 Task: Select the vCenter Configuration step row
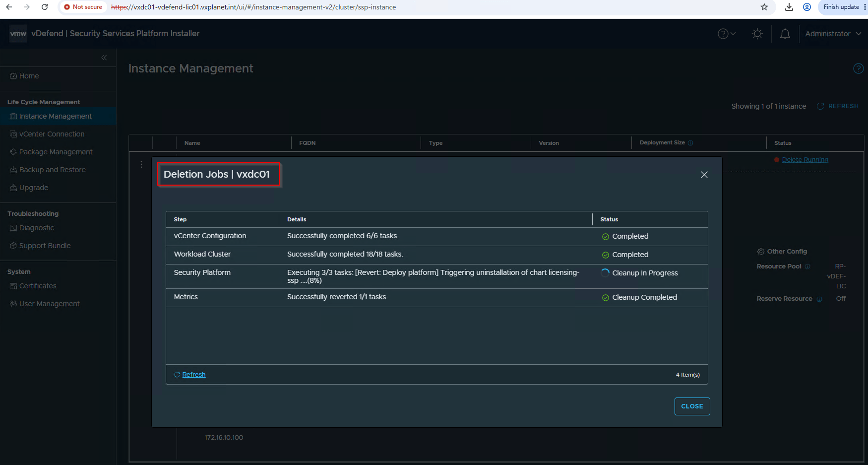(436, 237)
